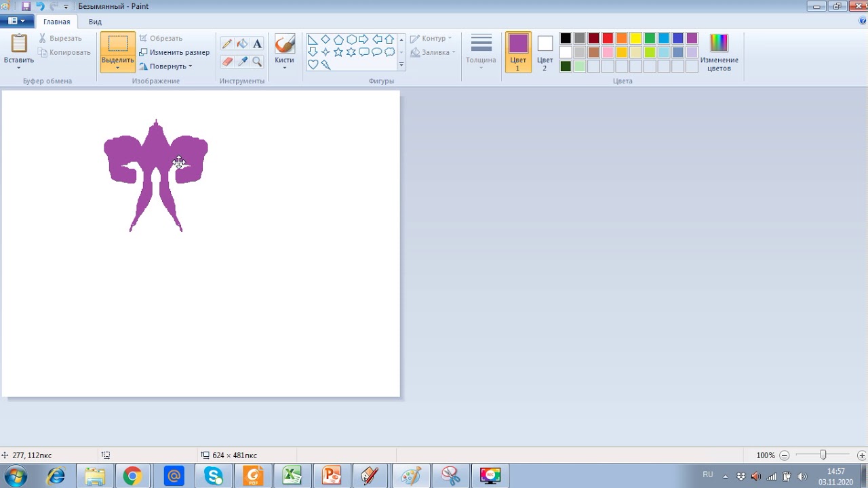Open the blue Paint file menu button

pyautogui.click(x=16, y=21)
